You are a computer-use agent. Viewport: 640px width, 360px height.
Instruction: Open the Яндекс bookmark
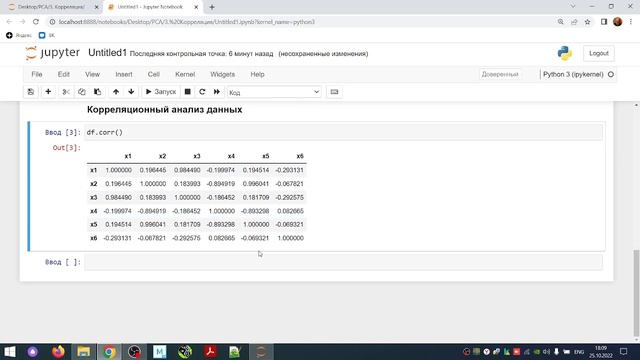[x=19, y=36]
